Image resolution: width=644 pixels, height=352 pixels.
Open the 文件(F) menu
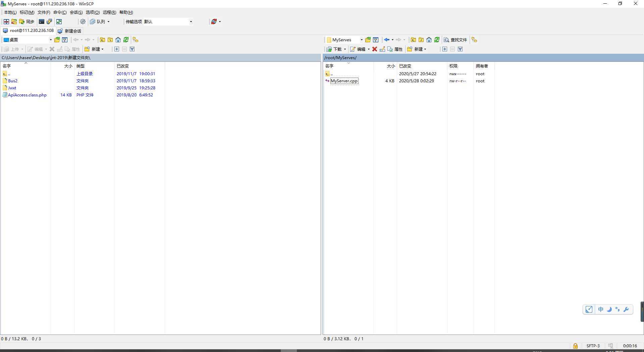(x=44, y=12)
